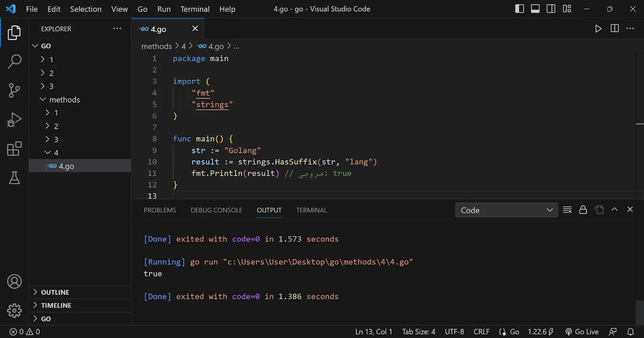Switch to the TERMINAL panel tab
The height and width of the screenshot is (338, 644).
312,210
